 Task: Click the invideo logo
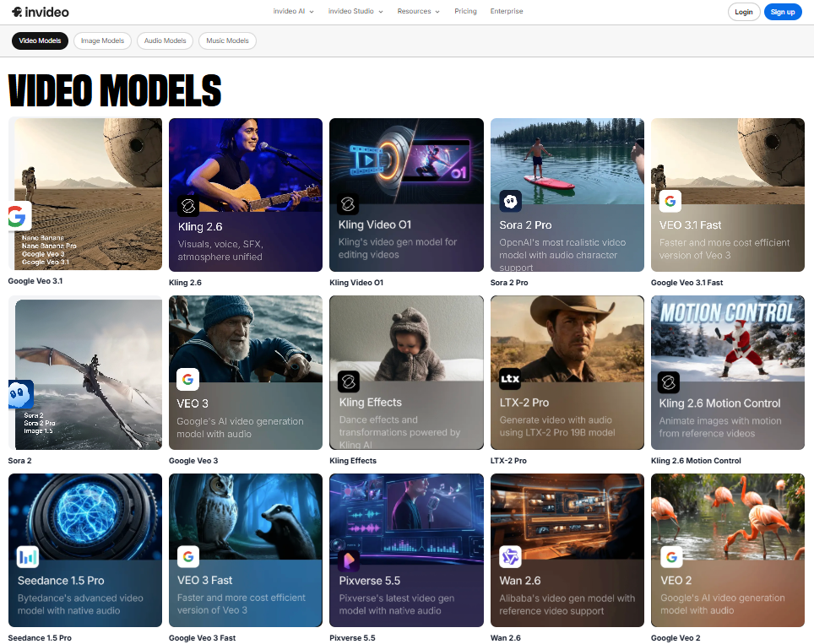pyautogui.click(x=40, y=12)
